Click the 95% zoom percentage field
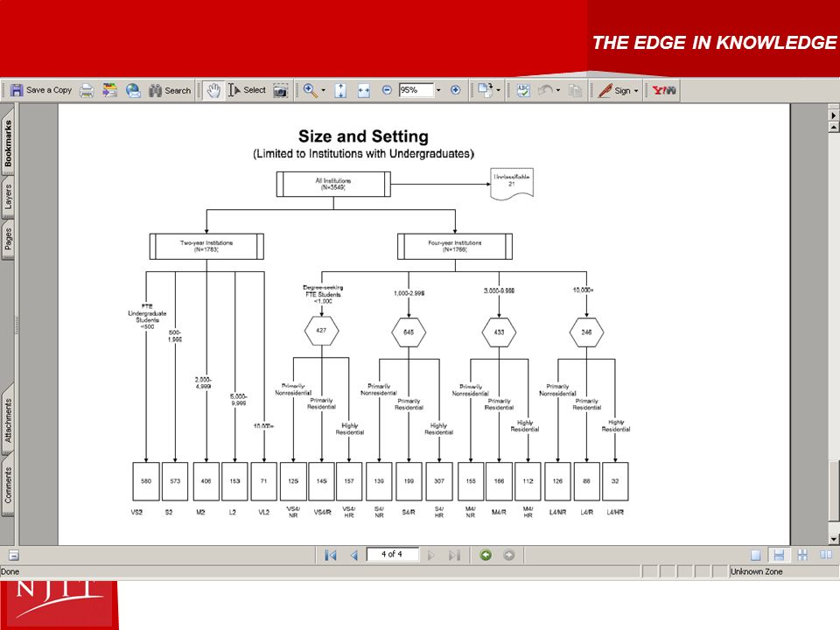Viewport: 840px width, 630px height. 416,90
